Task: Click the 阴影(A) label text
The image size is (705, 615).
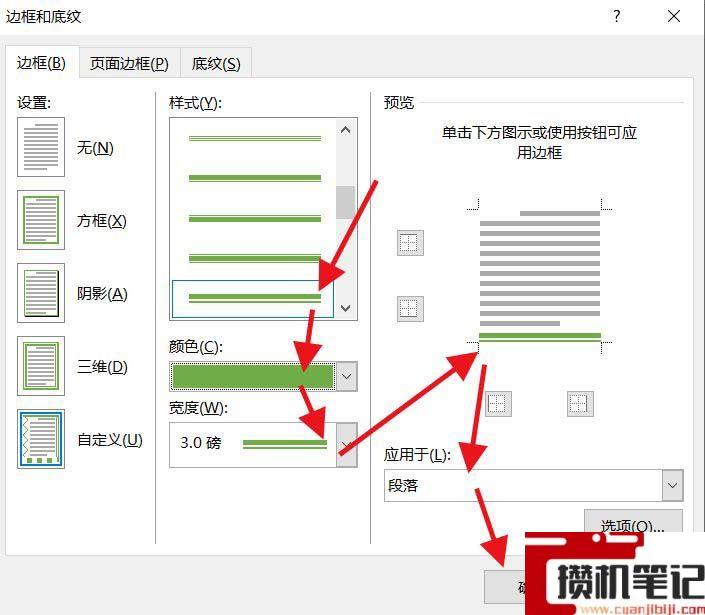Action: click(102, 294)
